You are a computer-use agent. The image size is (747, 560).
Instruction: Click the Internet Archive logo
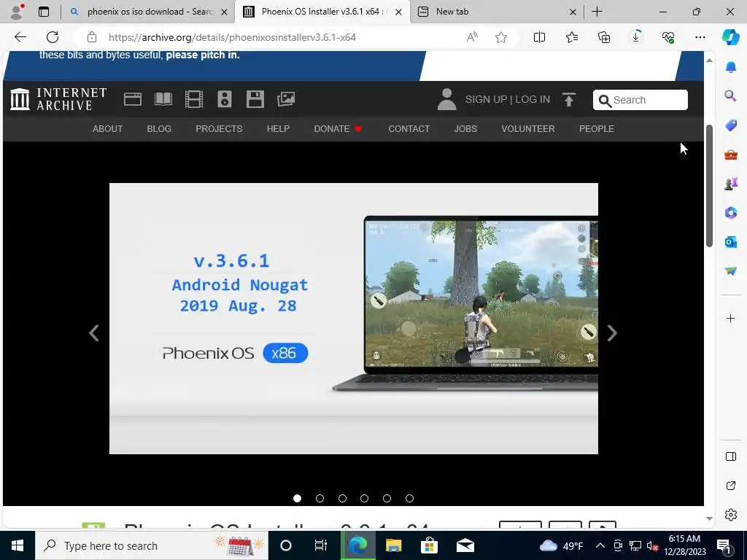pos(58,99)
